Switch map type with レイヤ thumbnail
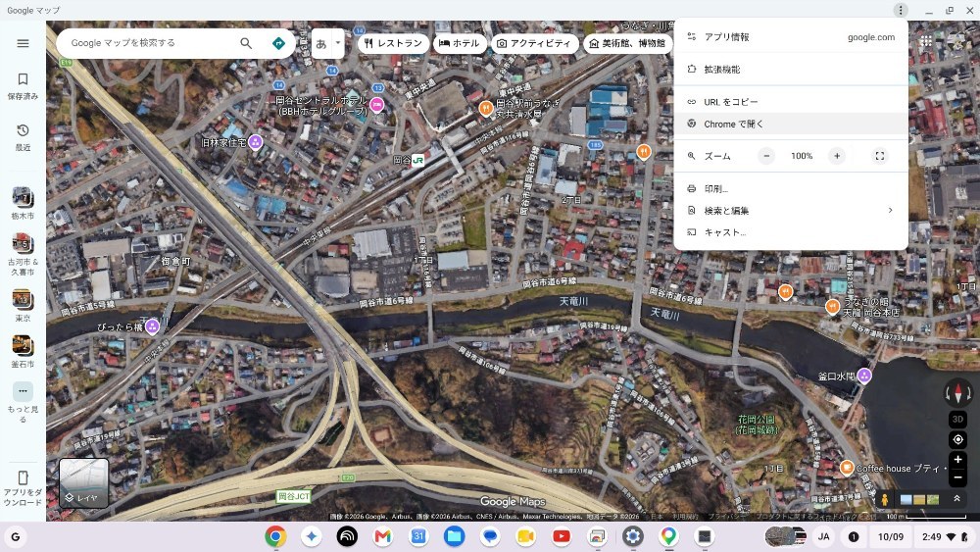Viewport: 980px width, 552px height. point(83,482)
